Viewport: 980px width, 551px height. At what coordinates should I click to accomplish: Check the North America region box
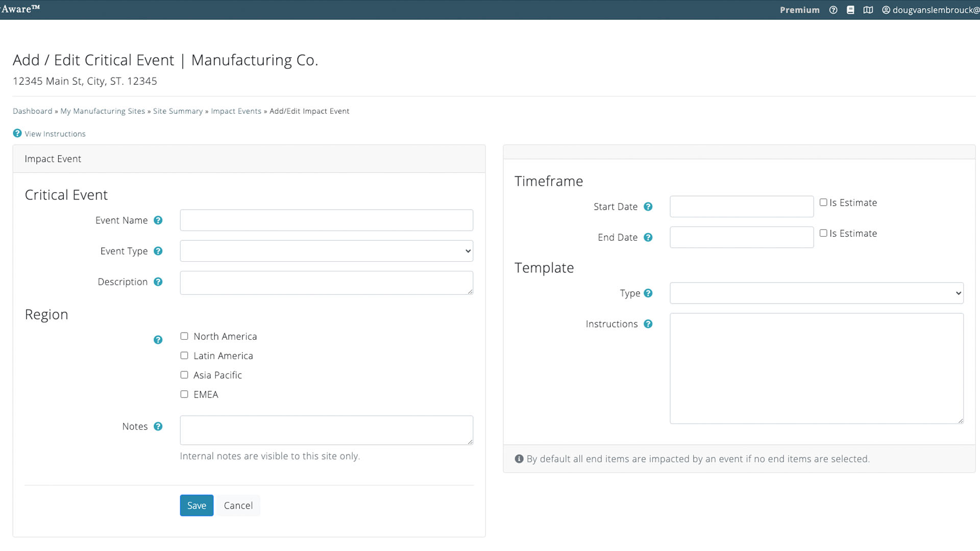pyautogui.click(x=184, y=336)
